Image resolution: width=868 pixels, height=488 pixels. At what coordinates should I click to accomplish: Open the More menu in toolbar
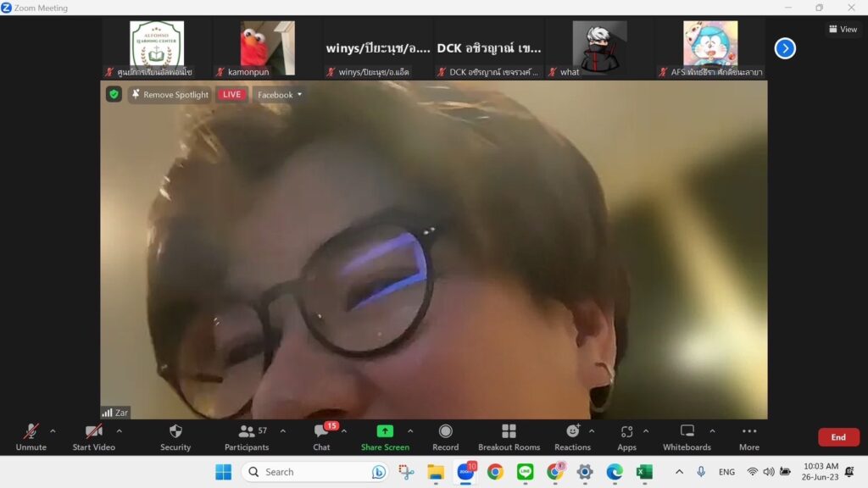pyautogui.click(x=748, y=436)
